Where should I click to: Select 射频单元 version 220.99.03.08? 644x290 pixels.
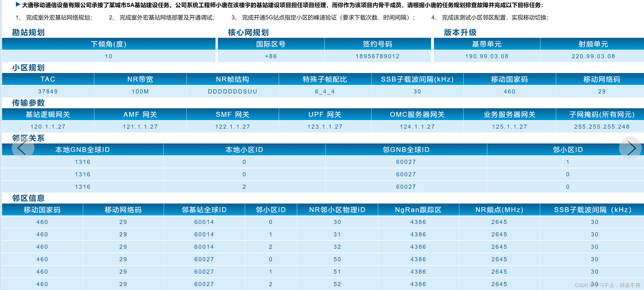[593, 56]
